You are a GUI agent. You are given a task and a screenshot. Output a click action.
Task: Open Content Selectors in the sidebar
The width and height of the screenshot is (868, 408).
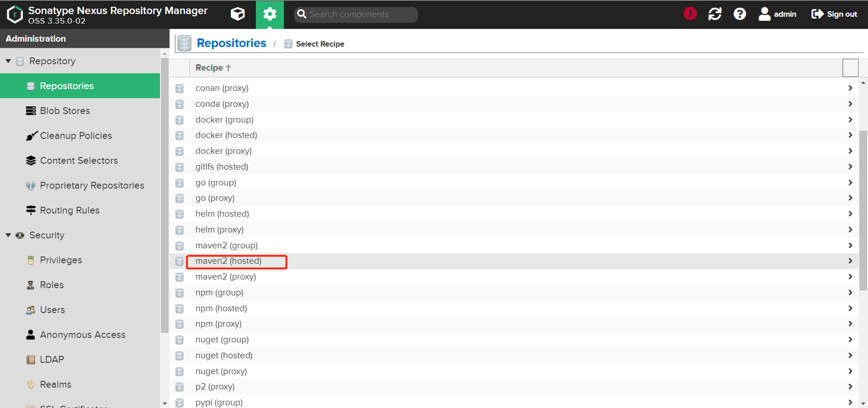tap(80, 161)
